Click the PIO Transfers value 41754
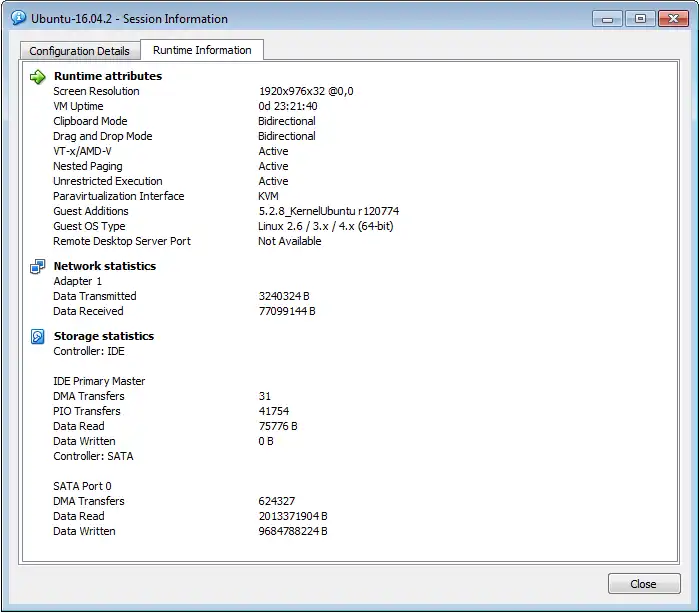This screenshot has height=613, width=699. 274,411
